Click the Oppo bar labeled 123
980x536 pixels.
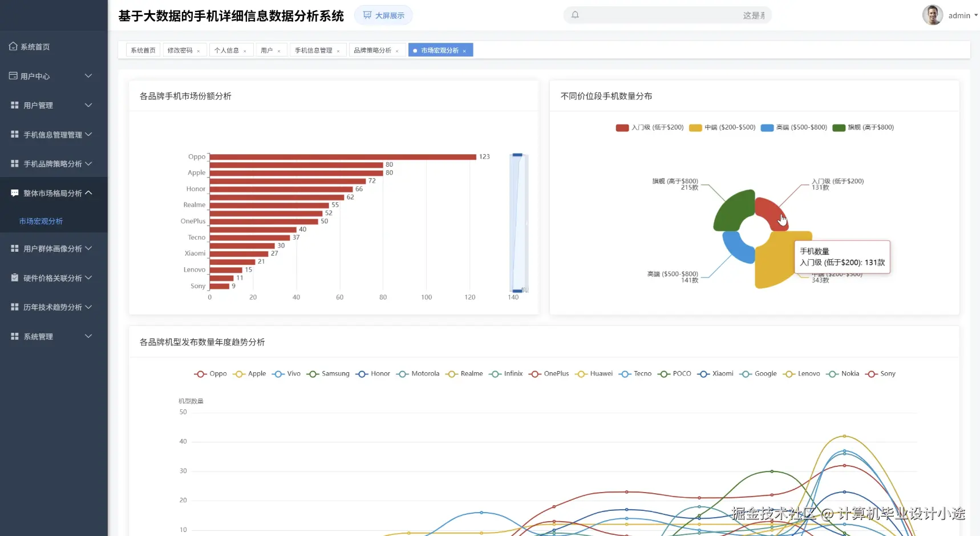pos(343,157)
